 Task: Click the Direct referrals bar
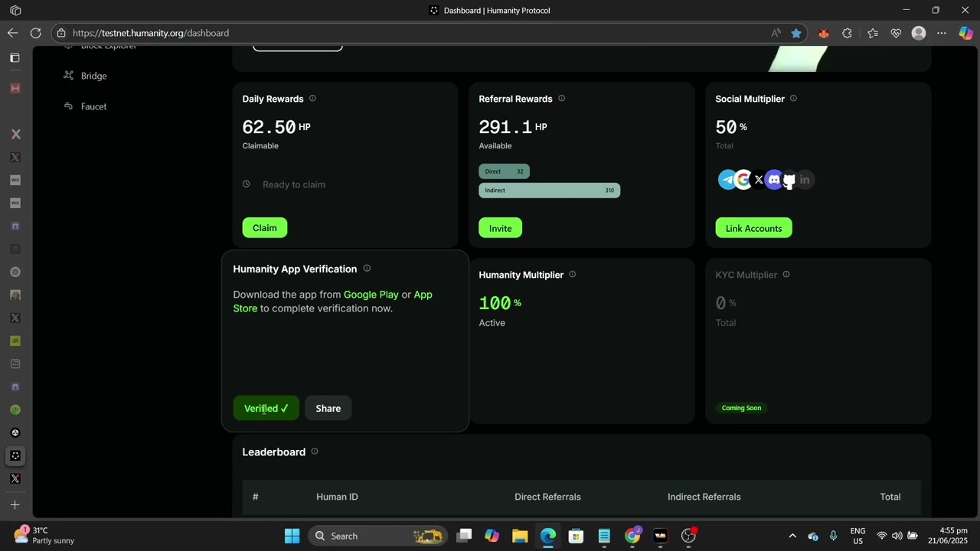pos(505,171)
